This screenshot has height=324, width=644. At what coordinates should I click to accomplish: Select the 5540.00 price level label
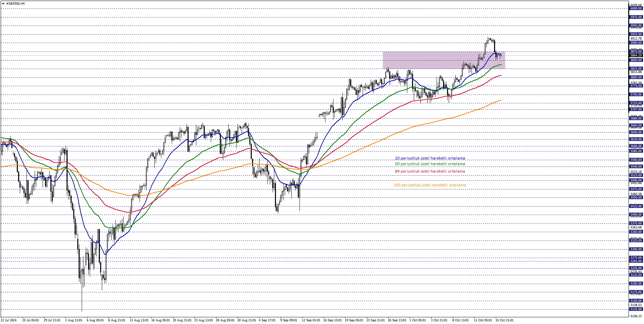tap(636, 167)
